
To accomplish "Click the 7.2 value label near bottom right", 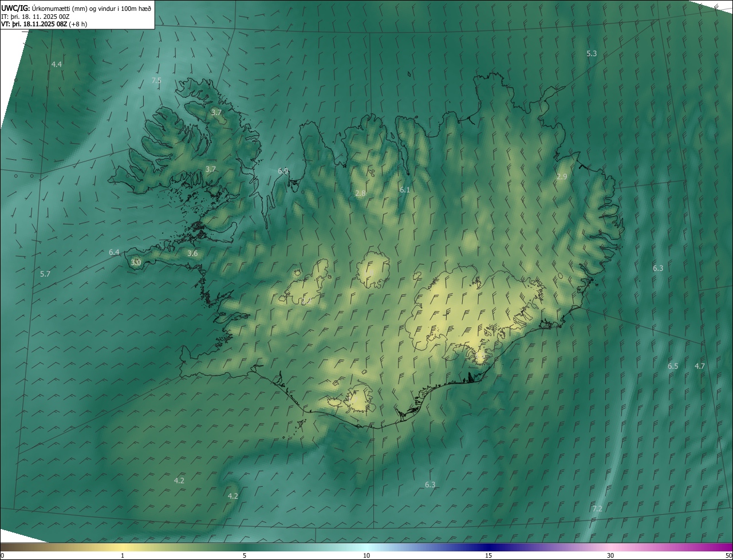I will click(x=597, y=508).
